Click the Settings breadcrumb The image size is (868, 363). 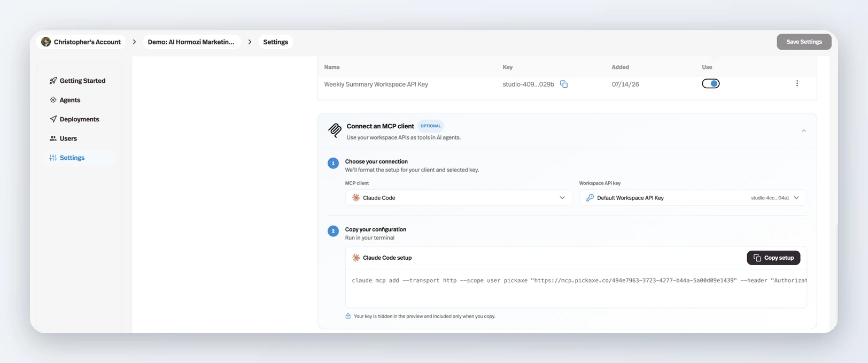[x=275, y=42]
